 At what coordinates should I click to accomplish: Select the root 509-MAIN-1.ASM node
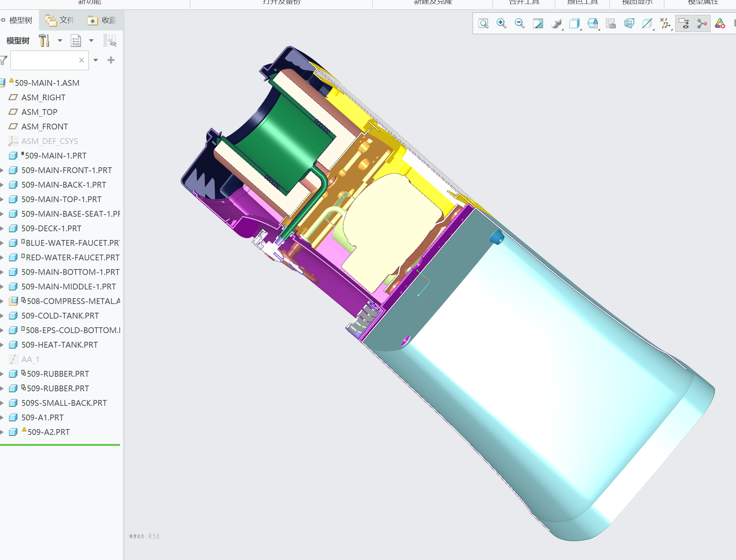(47, 83)
